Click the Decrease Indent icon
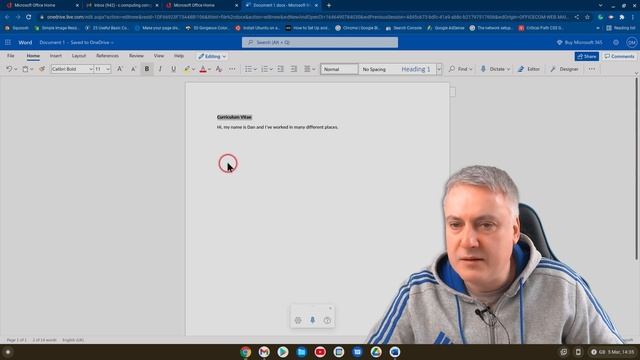This screenshot has height=360, width=640. (280, 69)
